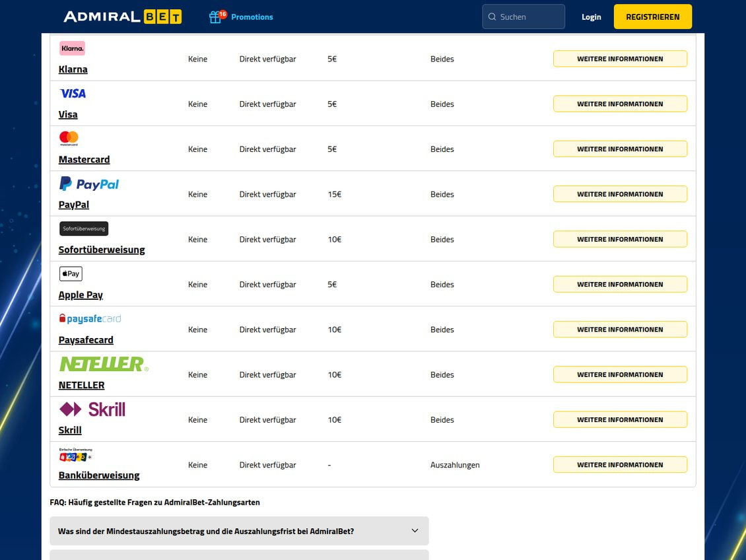
Task: Click the PayPal logo image
Action: (89, 184)
